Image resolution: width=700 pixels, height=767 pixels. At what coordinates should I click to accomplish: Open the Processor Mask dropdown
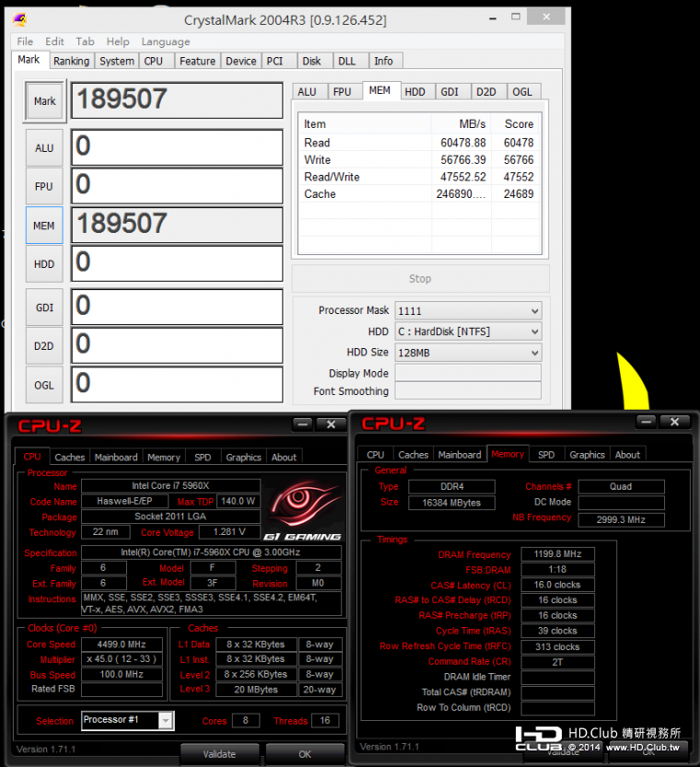(468, 311)
